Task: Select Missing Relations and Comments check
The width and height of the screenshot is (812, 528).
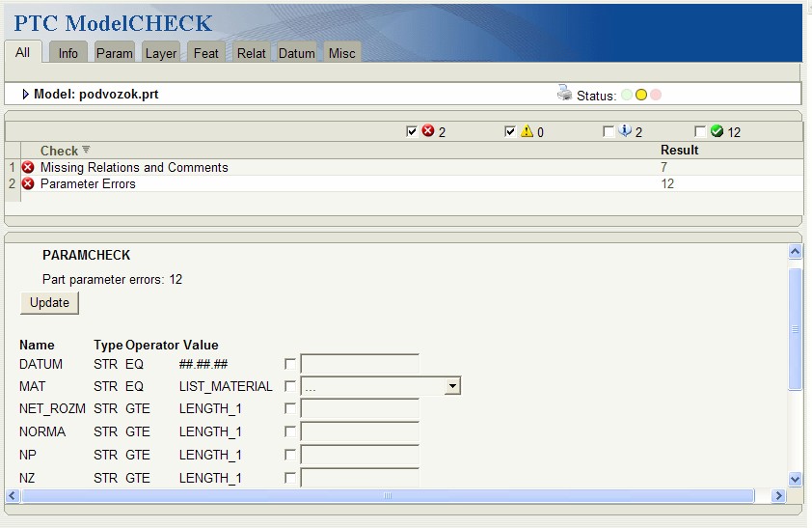Action: point(134,167)
